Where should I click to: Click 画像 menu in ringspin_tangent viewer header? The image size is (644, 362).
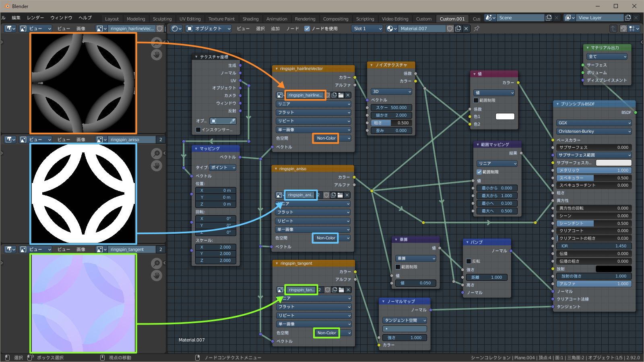coord(81,249)
